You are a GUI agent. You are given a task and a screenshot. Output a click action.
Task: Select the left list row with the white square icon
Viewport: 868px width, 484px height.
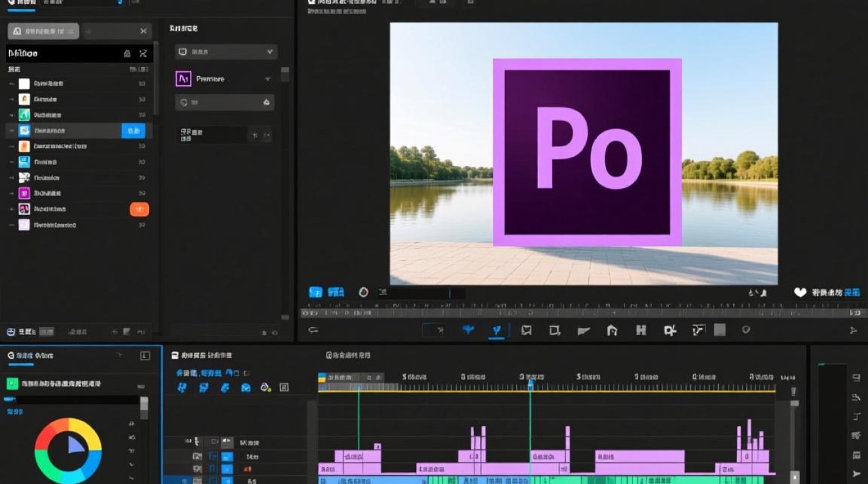[77, 83]
